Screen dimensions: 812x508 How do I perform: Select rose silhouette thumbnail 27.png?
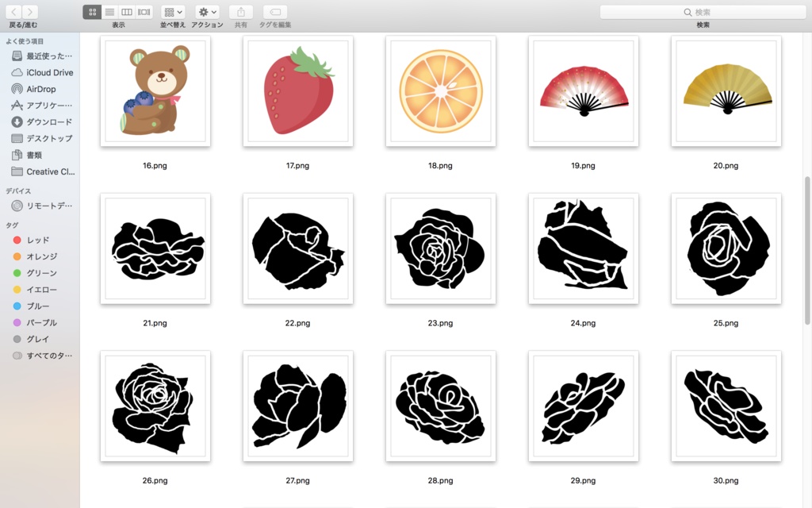pyautogui.click(x=298, y=406)
